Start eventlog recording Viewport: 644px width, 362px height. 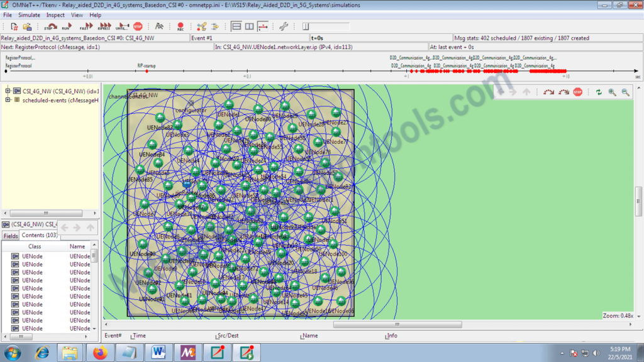pos(181,26)
